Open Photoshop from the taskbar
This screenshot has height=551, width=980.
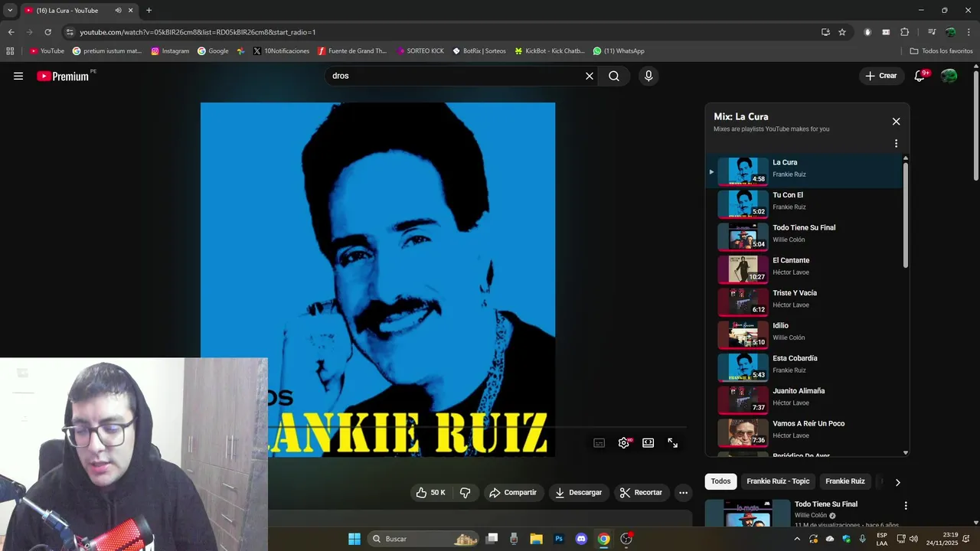point(559,539)
